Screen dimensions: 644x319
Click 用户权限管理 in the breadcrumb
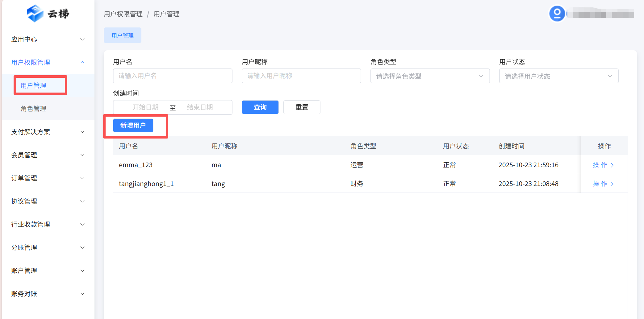point(123,14)
